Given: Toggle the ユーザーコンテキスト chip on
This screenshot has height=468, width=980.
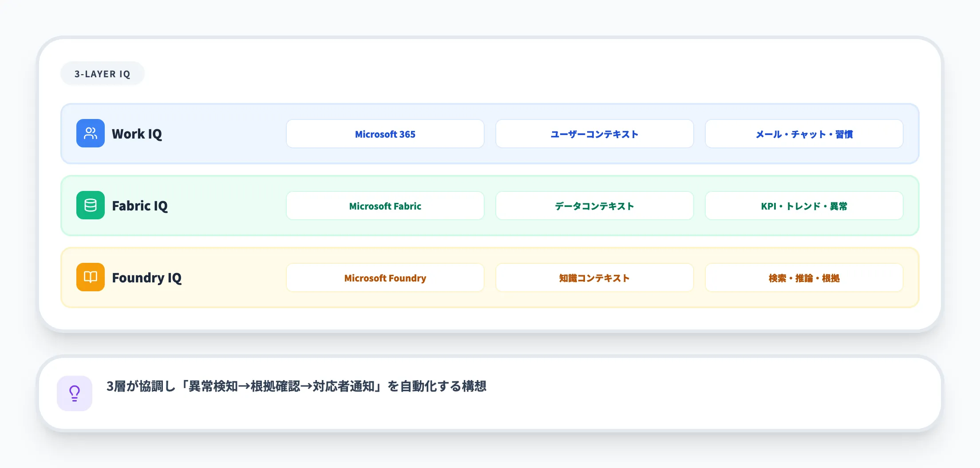Looking at the screenshot, I should [x=594, y=134].
